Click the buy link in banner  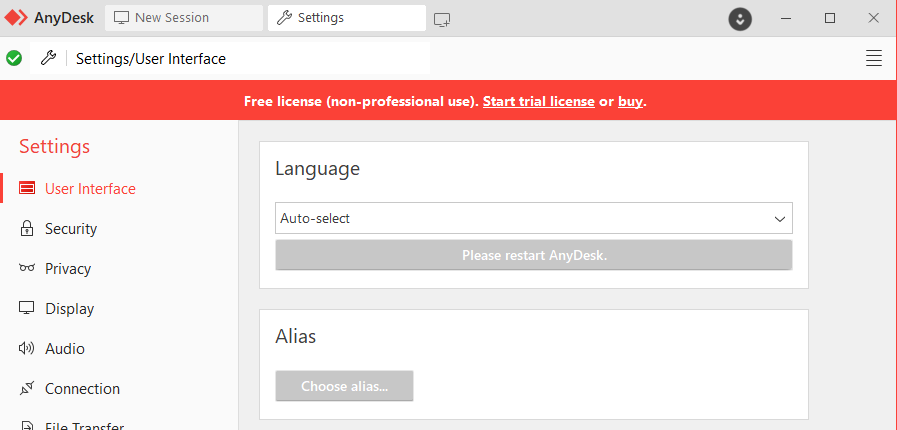[630, 101]
